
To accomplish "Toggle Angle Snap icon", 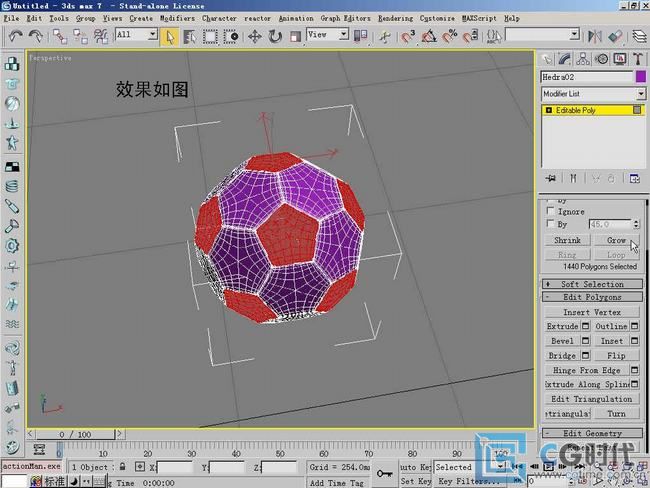I will click(x=429, y=36).
